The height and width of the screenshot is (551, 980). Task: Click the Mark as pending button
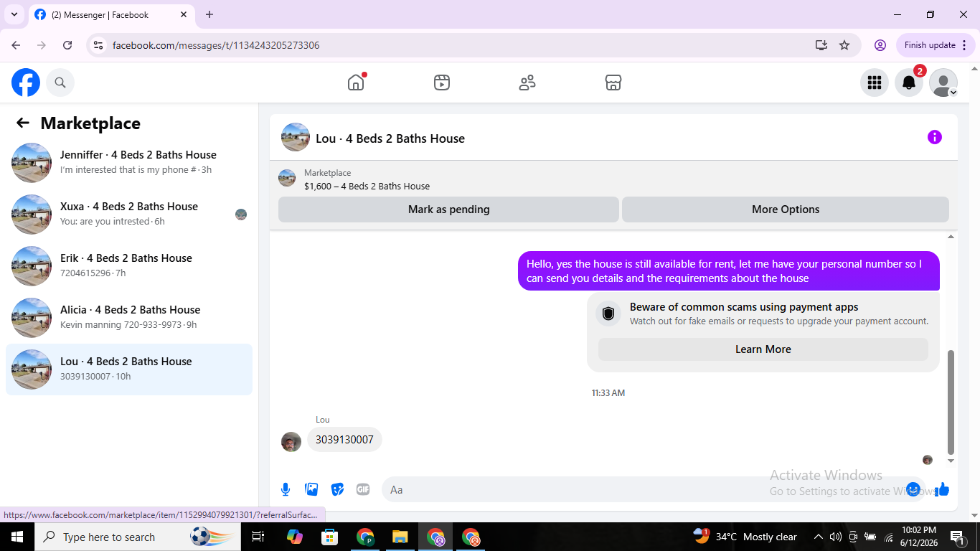click(x=448, y=209)
